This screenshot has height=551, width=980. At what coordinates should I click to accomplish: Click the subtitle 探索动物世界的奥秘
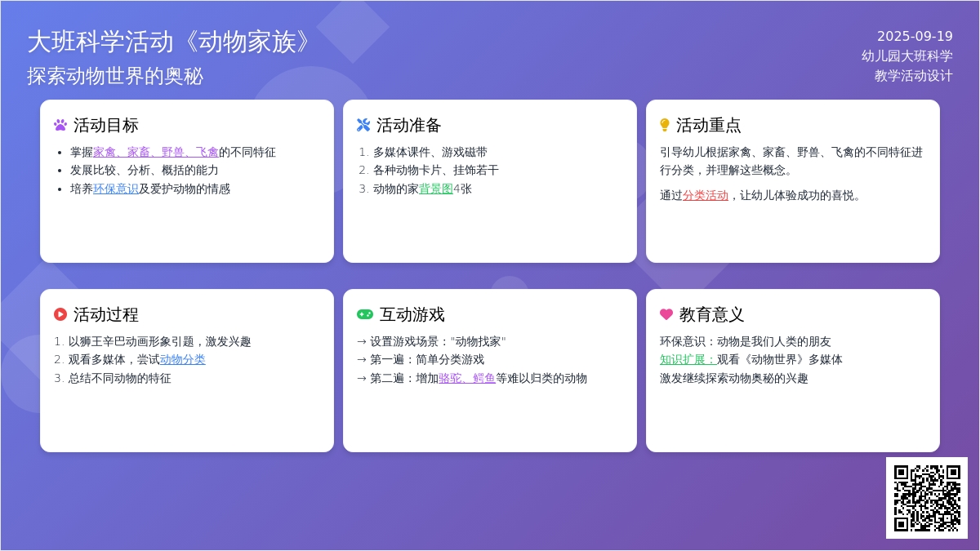115,76
